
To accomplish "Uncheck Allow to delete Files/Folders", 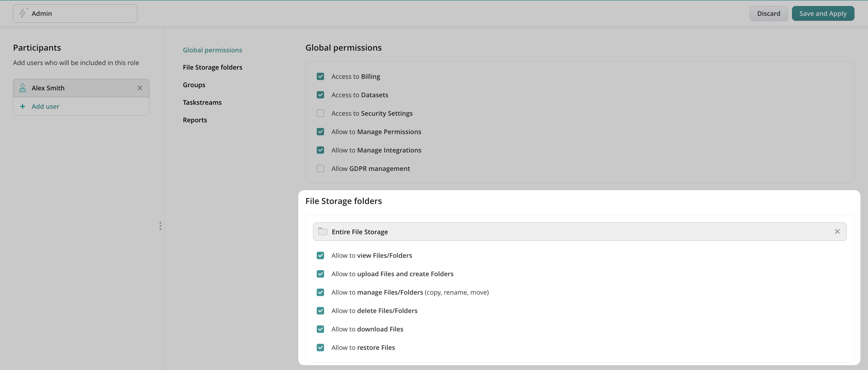I will (320, 310).
